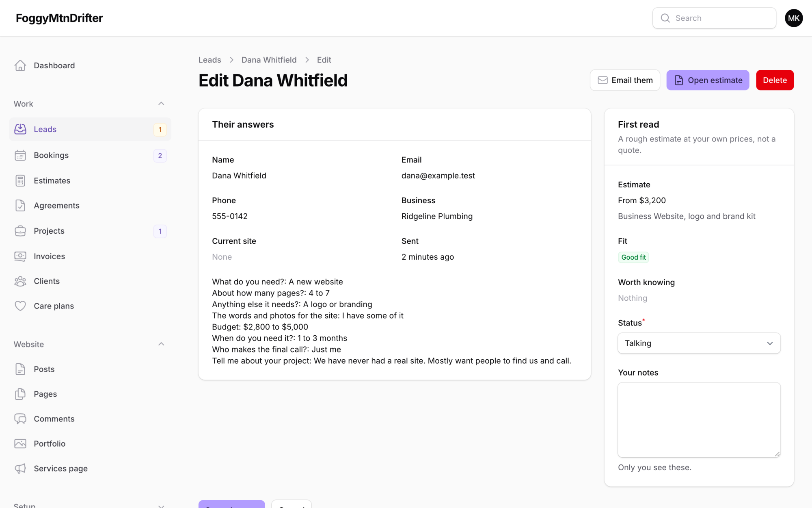The width and height of the screenshot is (812, 508).
Task: Click the Ridgeline Plumbing business value
Action: tap(437, 216)
